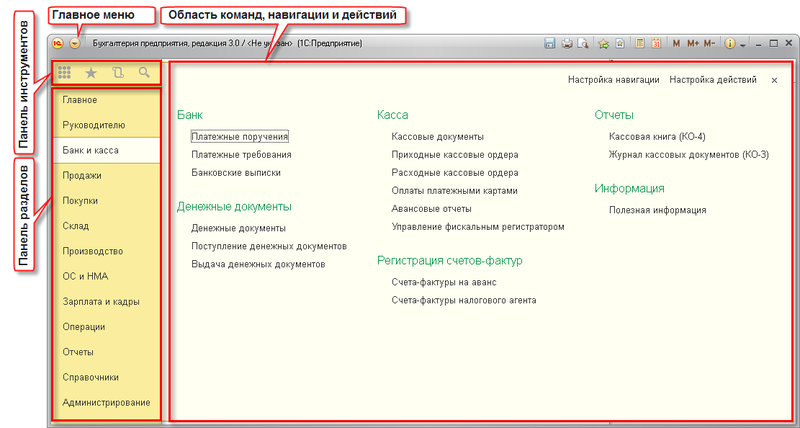
Task: Click the M+ memory button
Action: (693, 44)
